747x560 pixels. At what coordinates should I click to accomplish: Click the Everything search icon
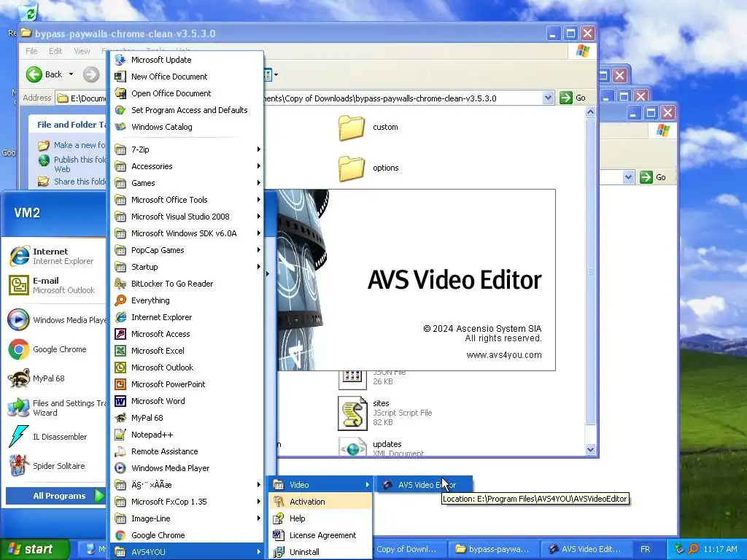(x=120, y=300)
